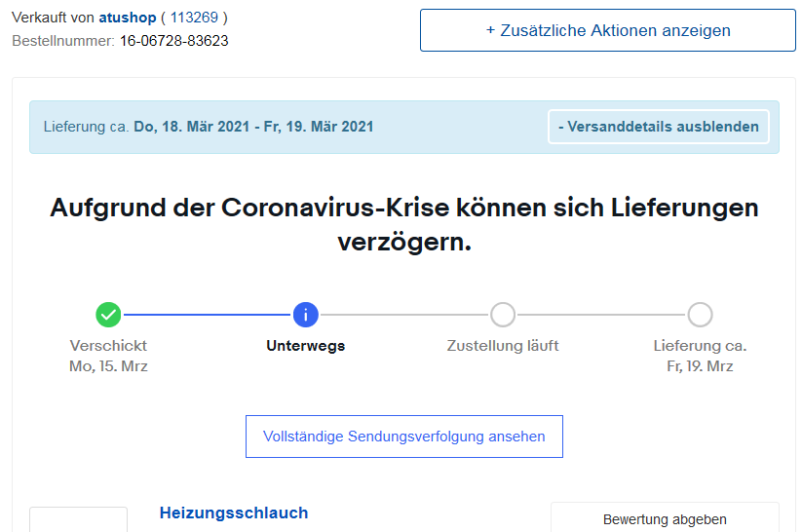
Task: Open seller feedback score 113269
Action: (194, 18)
